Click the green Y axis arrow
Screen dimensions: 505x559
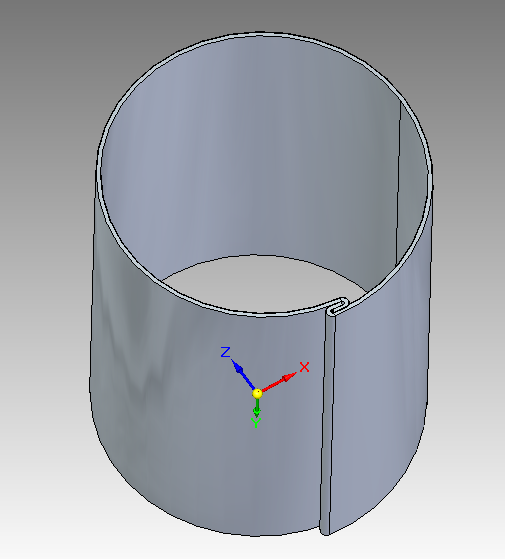tap(257, 407)
